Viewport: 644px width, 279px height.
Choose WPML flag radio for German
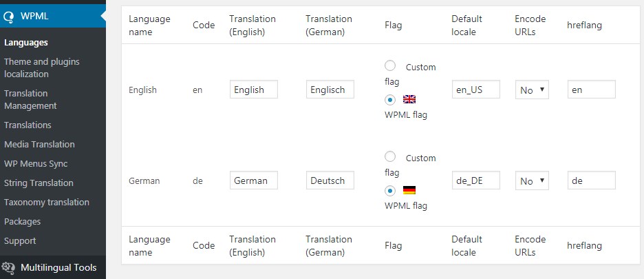point(389,191)
